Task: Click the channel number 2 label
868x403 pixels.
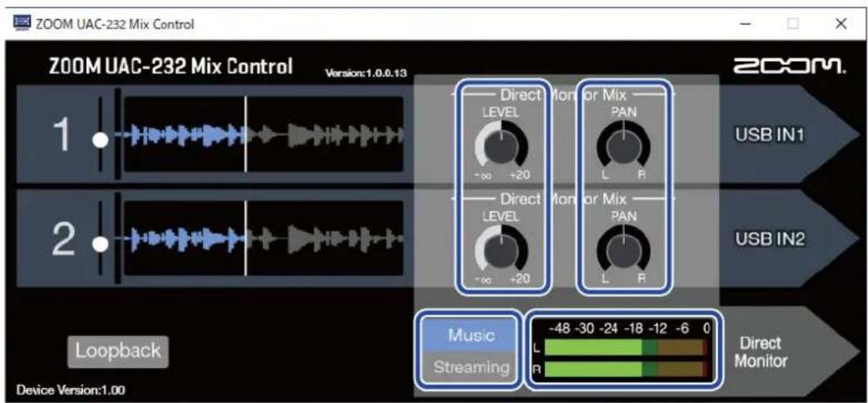Action: [x=62, y=239]
